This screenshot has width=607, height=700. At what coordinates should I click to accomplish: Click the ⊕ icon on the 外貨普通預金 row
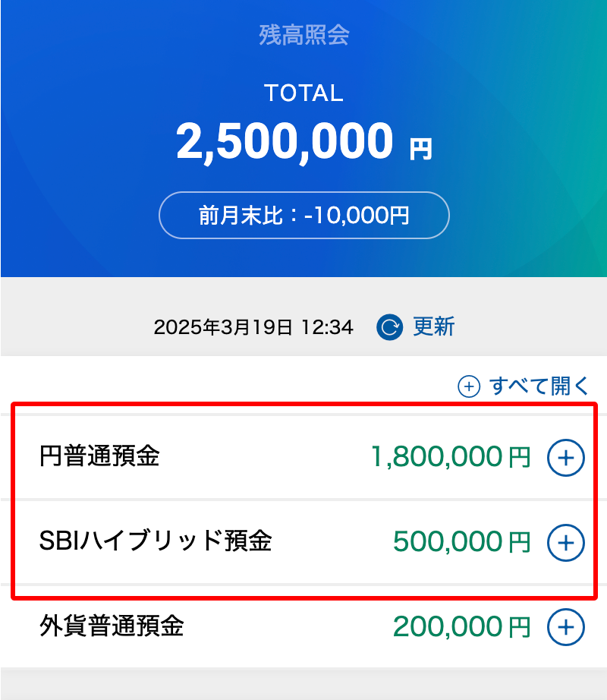click(566, 627)
